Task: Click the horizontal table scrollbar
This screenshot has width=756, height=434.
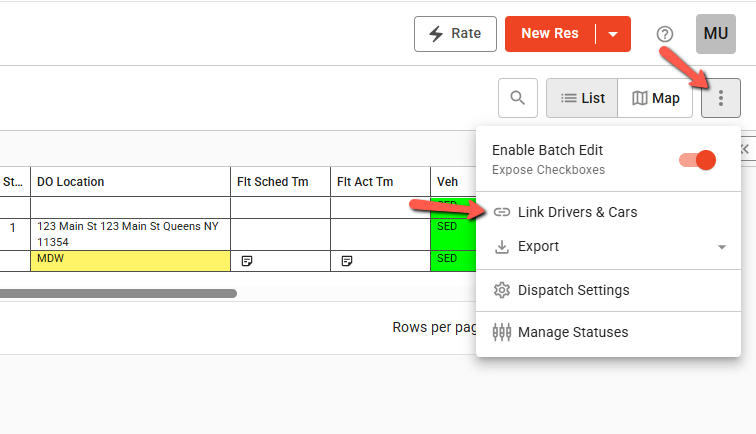Action: pyautogui.click(x=118, y=294)
